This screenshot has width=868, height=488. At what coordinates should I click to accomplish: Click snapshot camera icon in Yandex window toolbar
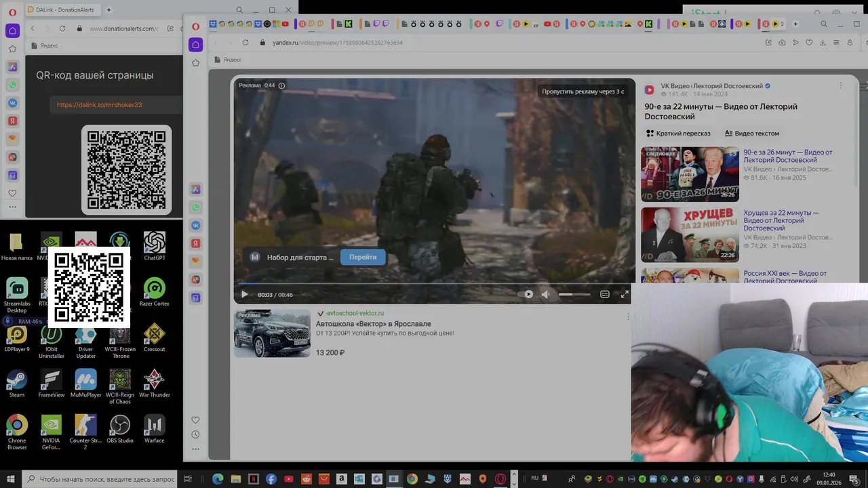[x=782, y=42]
